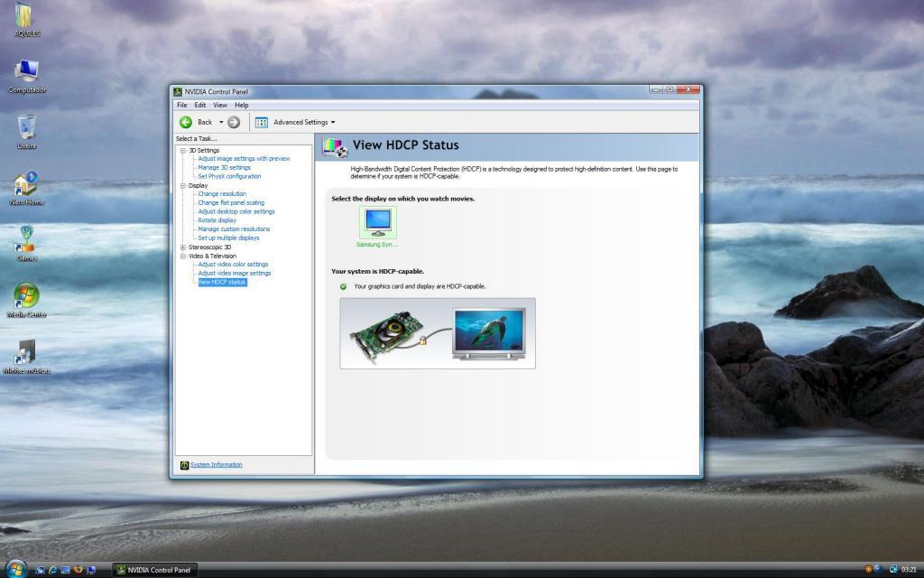This screenshot has height=578, width=924.
Task: Click the monitor icon in quick launch
Action: [x=91, y=570]
